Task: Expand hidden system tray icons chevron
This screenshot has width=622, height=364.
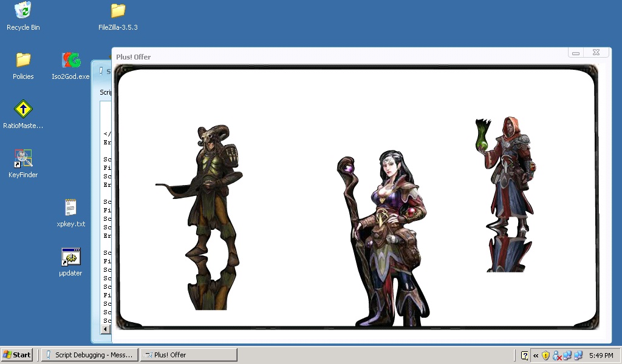Action: [536, 356]
